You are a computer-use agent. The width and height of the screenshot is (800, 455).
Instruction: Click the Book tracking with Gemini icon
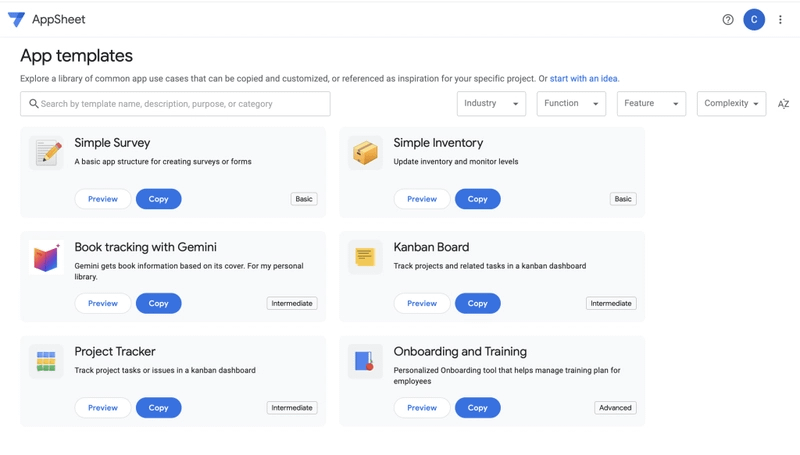click(46, 257)
